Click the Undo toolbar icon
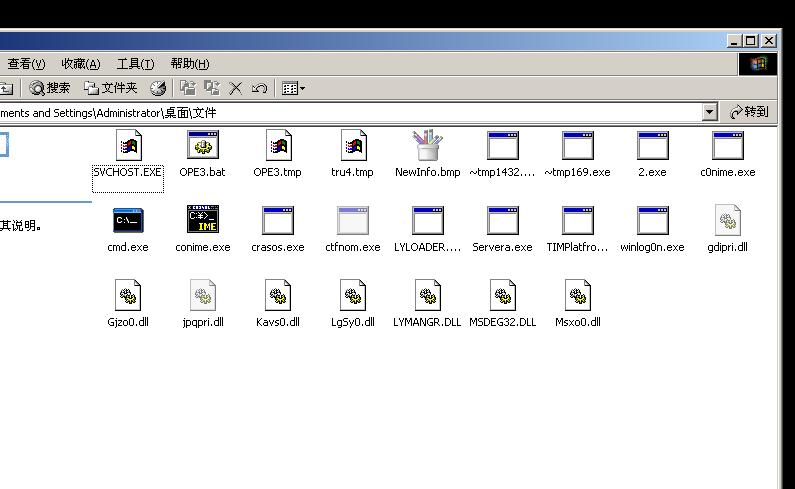795x489 pixels. [x=259, y=88]
